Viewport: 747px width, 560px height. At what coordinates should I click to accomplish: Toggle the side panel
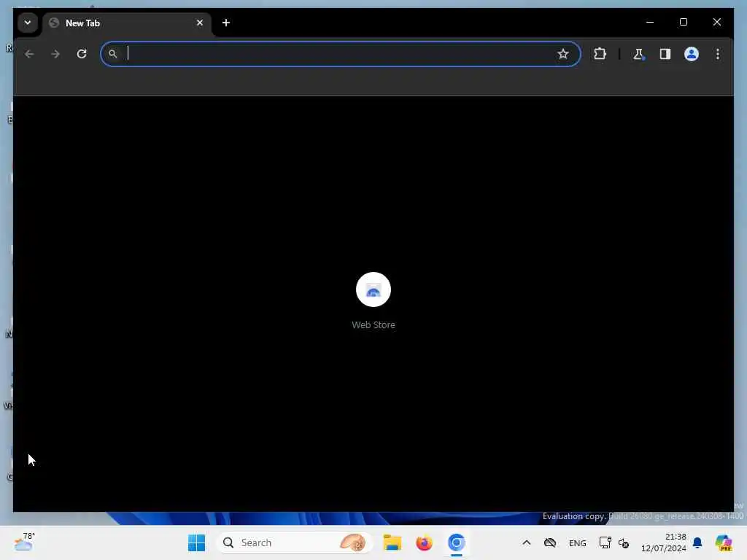[x=665, y=54]
